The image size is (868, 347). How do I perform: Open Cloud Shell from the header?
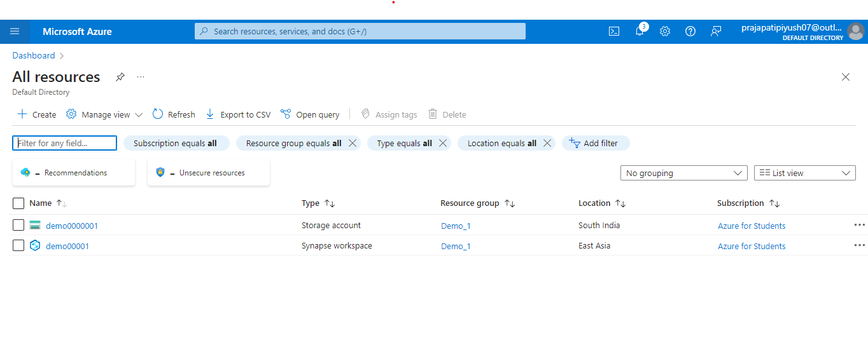(x=614, y=31)
